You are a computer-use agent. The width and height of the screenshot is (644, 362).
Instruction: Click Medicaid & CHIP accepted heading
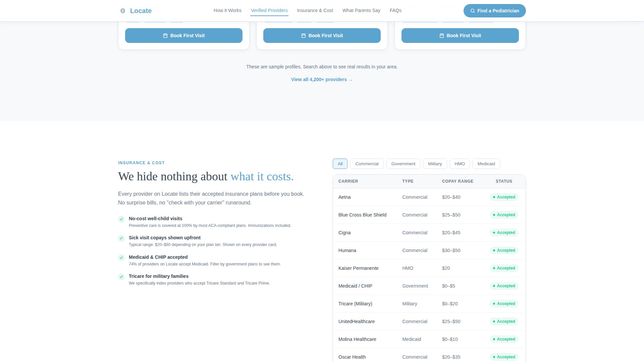(158, 257)
